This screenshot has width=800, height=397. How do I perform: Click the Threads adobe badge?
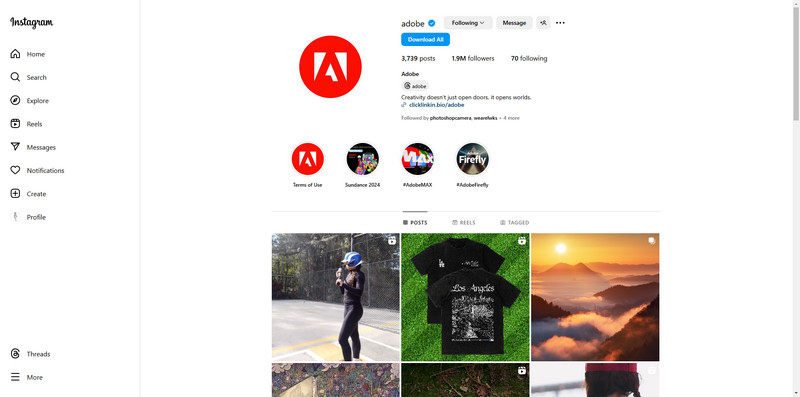[x=415, y=86]
